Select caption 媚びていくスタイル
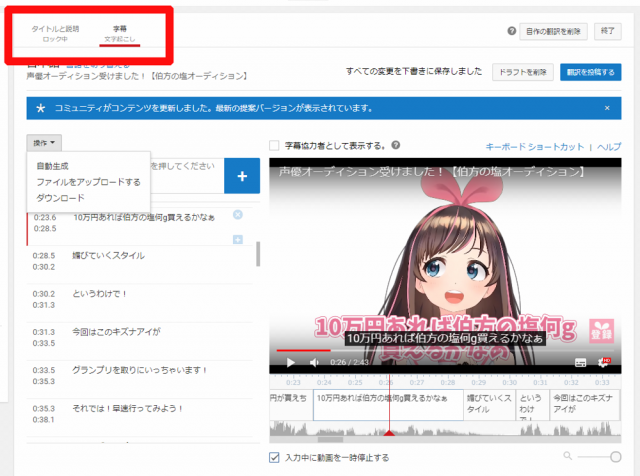Image resolution: width=640 pixels, height=476 pixels. click(109, 256)
